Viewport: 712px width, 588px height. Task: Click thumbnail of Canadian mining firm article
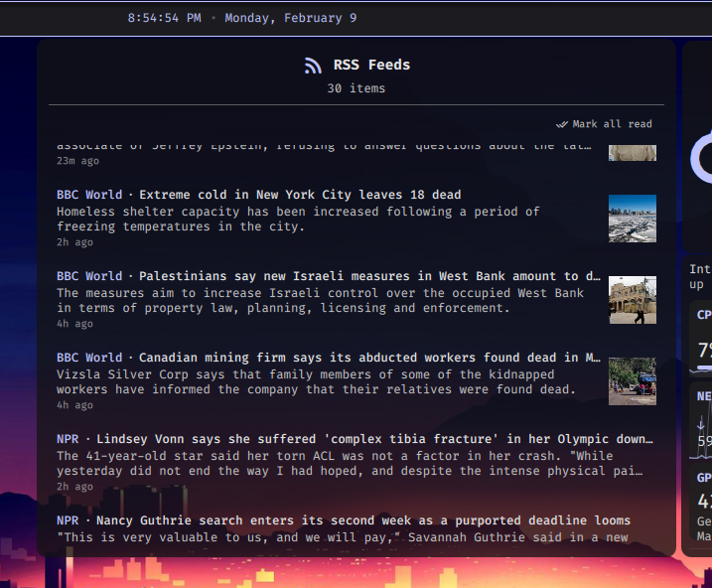633,381
